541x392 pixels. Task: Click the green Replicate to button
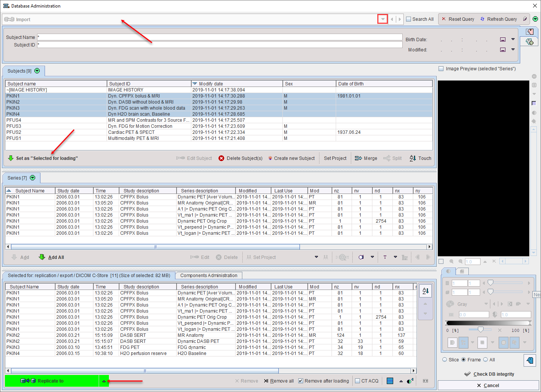click(x=52, y=381)
